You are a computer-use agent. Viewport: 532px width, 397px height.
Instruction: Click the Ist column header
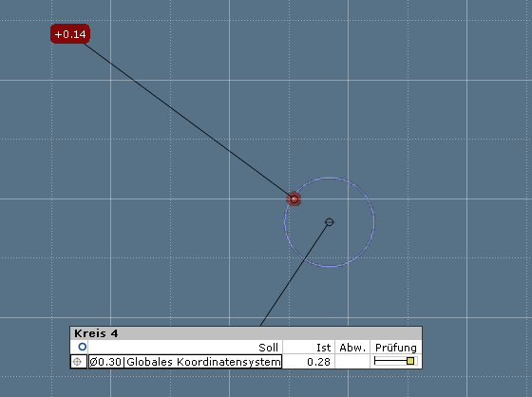tap(323, 348)
